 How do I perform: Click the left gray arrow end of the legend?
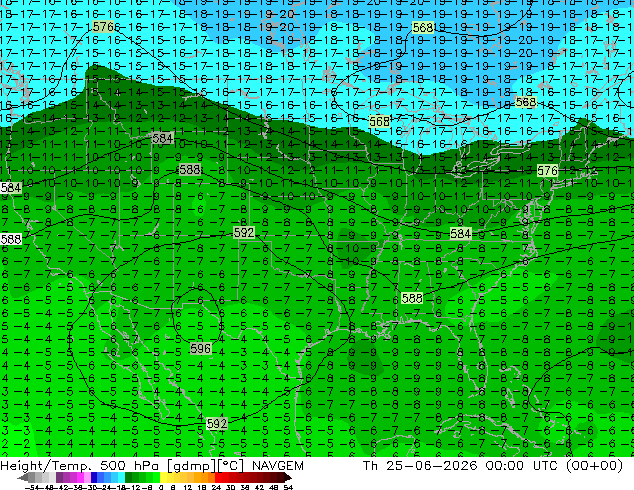(23, 477)
